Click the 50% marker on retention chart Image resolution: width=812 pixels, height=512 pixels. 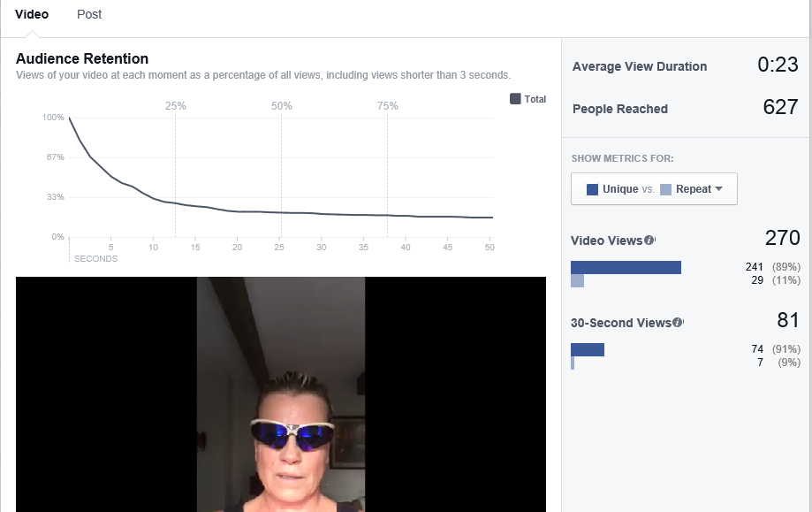click(282, 106)
